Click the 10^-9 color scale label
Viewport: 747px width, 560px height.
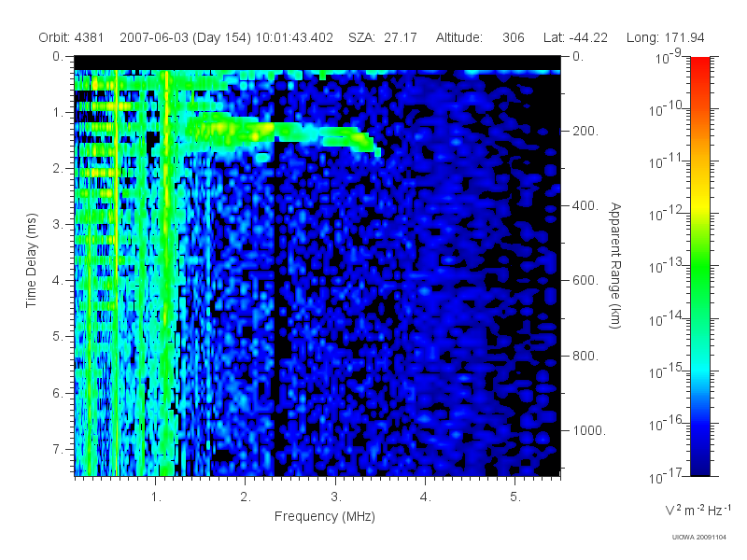point(669,57)
